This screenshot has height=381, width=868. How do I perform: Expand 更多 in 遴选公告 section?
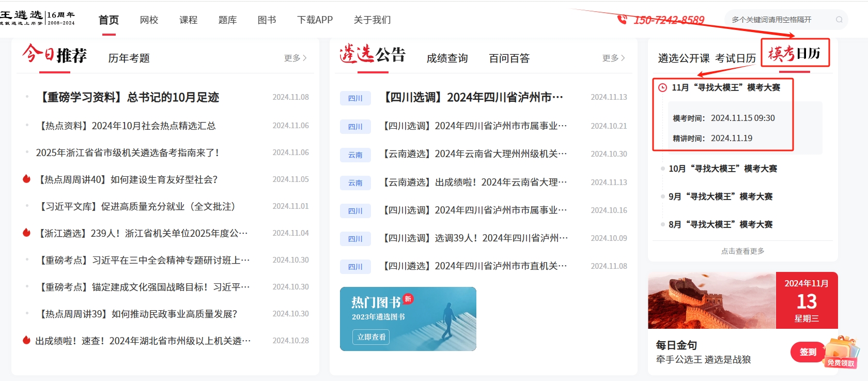coord(613,58)
